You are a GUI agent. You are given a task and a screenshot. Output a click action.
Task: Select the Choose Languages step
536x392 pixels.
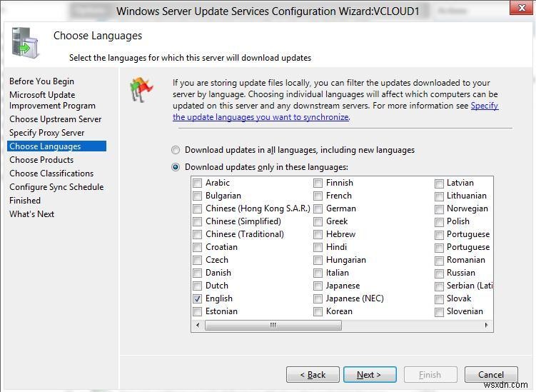(x=57, y=146)
